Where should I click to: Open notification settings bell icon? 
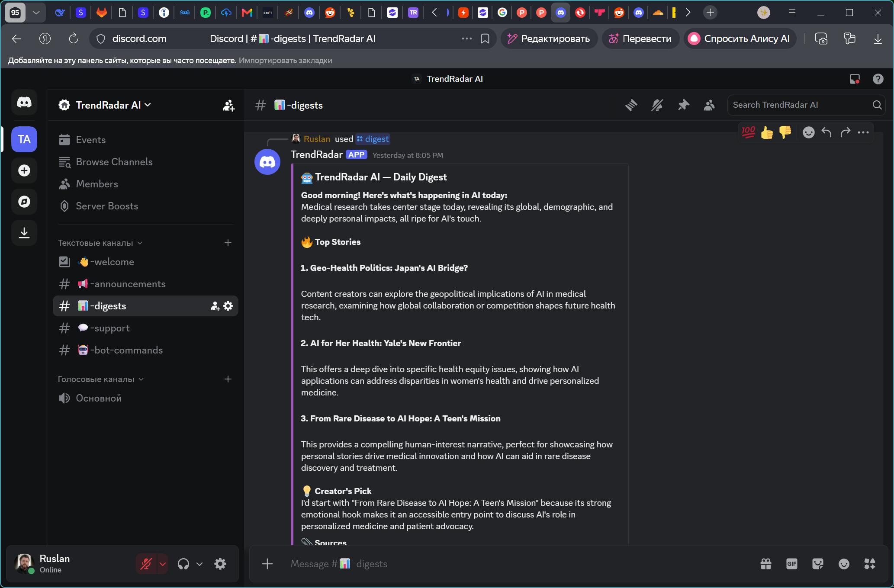point(657,105)
